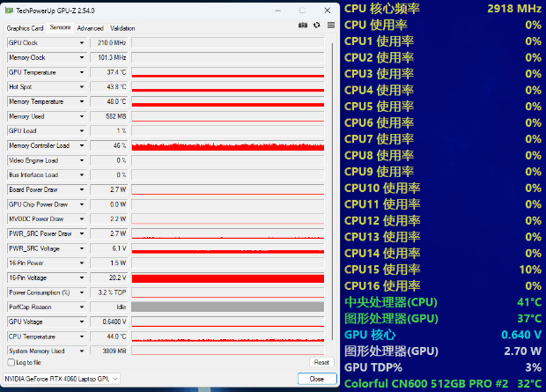Expand the MVDDC Power Draw dropdown
546x392 pixels.
pos(82,219)
